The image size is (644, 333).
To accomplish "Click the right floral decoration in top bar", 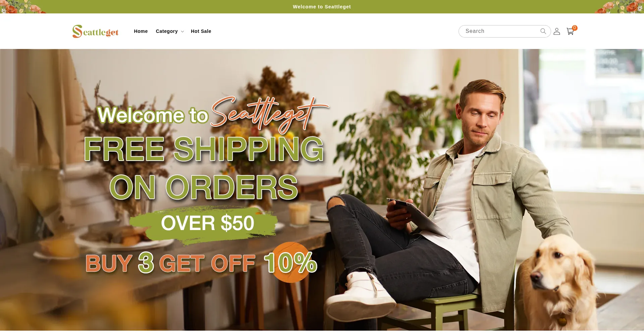I will point(620,7).
